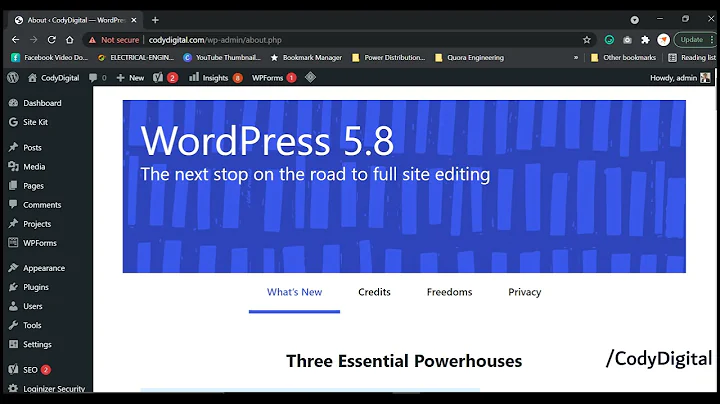This screenshot has width=720, height=404.
Task: Open the Reading list
Action: [692, 57]
